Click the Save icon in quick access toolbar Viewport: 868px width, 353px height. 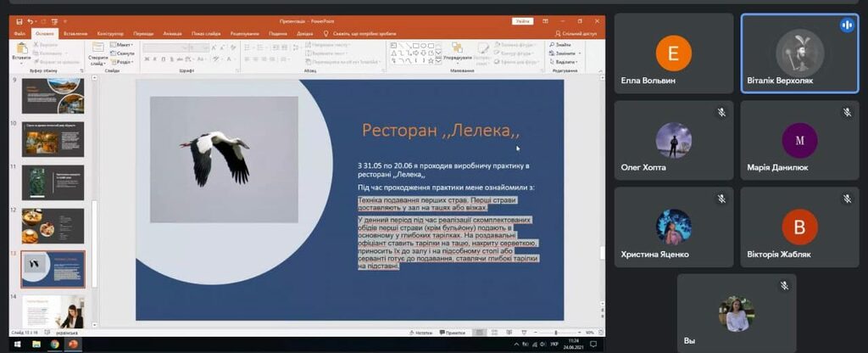19,21
